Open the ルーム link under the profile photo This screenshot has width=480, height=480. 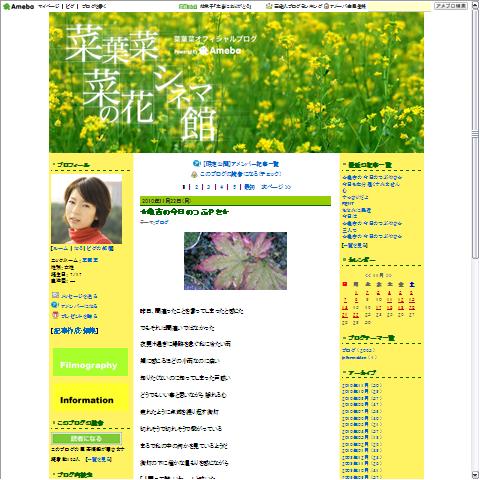pos(60,249)
